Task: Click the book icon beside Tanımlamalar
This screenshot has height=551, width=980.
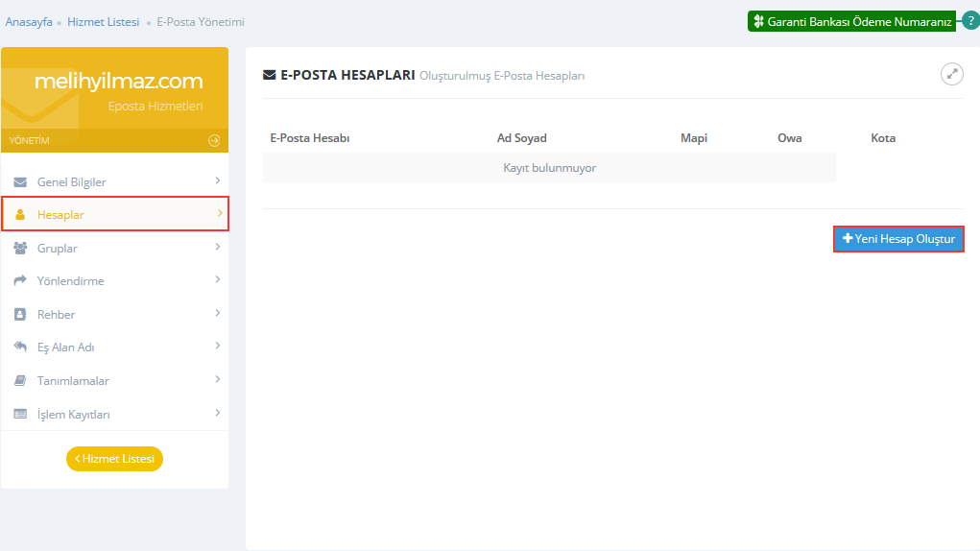Action: point(20,381)
